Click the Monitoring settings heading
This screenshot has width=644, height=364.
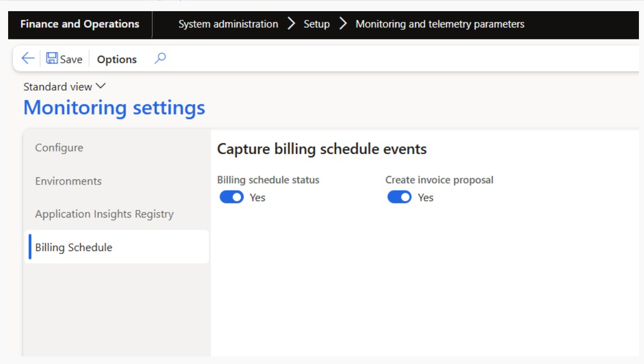click(114, 107)
